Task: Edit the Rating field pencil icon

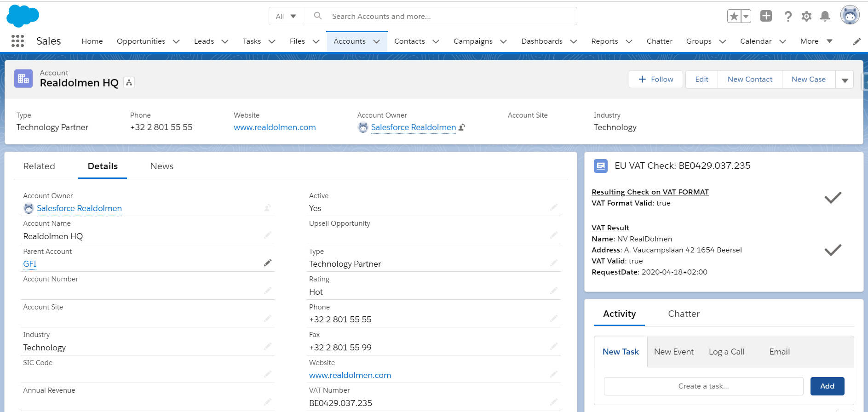Action: (x=554, y=291)
